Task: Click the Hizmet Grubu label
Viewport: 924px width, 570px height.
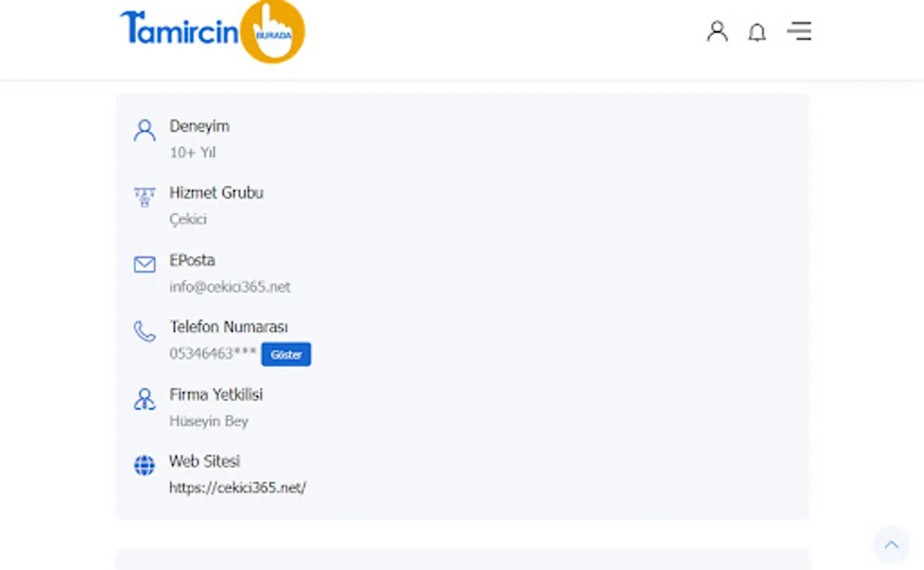Action: click(x=216, y=193)
